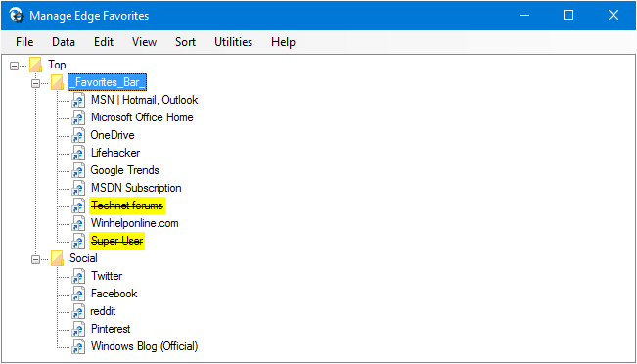Select the Google Trends favorite
The width and height of the screenshot is (637, 364).
[x=124, y=170]
